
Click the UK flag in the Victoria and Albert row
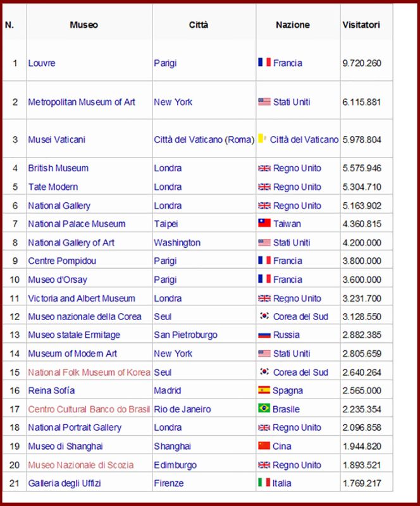point(264,299)
